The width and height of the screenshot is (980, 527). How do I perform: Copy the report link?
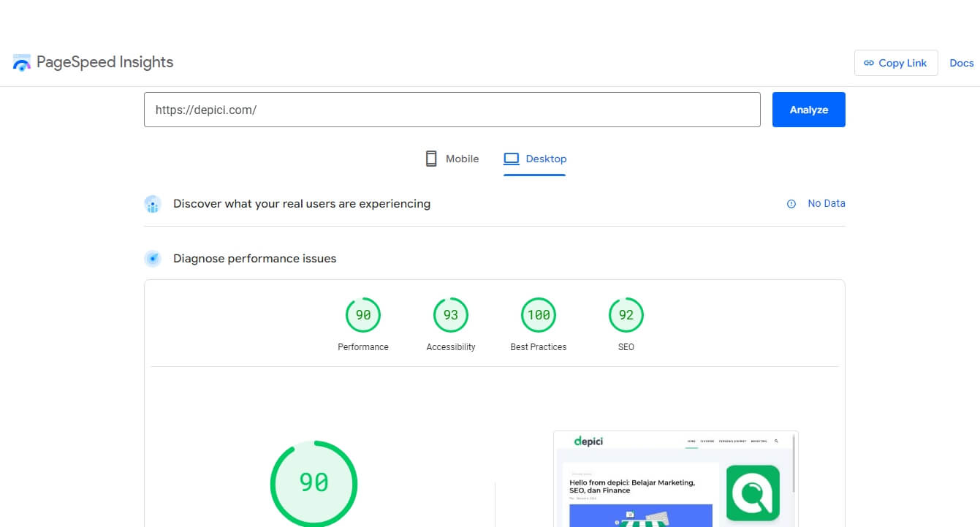[896, 63]
